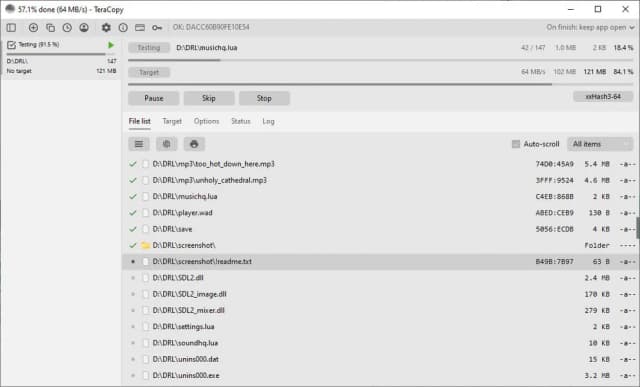
Task: Click the file icon of too_hot_down_here.mp3
Action: [145, 164]
